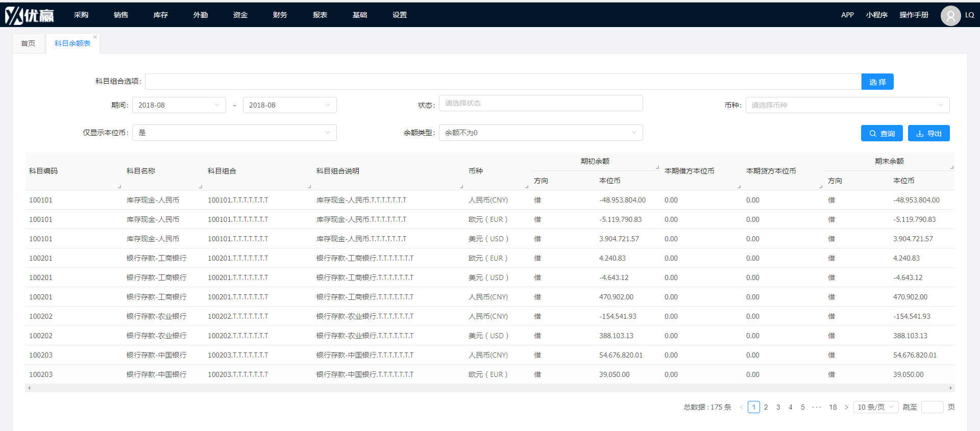Click the 选择 button
980x431 pixels.
tap(877, 82)
